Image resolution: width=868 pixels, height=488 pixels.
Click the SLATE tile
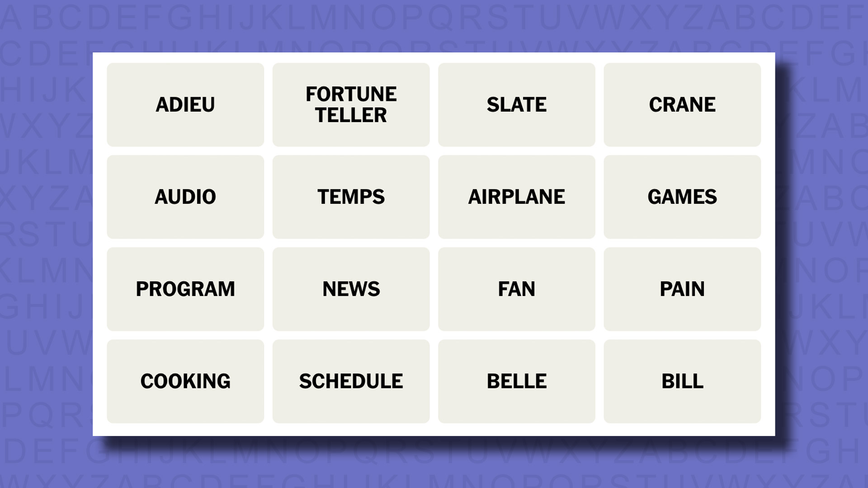[516, 104]
